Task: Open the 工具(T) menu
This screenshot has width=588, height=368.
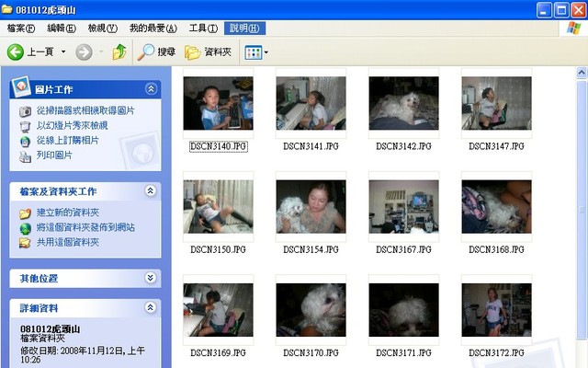Action: (203, 29)
